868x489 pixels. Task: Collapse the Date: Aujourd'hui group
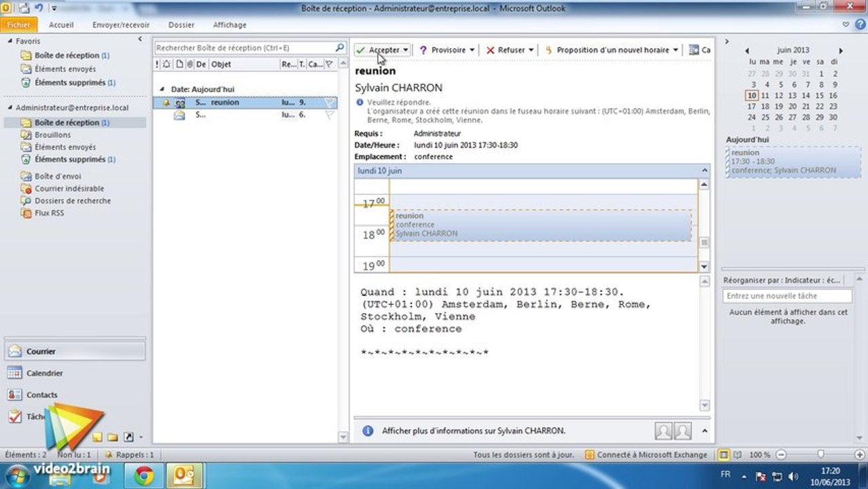[x=163, y=90]
